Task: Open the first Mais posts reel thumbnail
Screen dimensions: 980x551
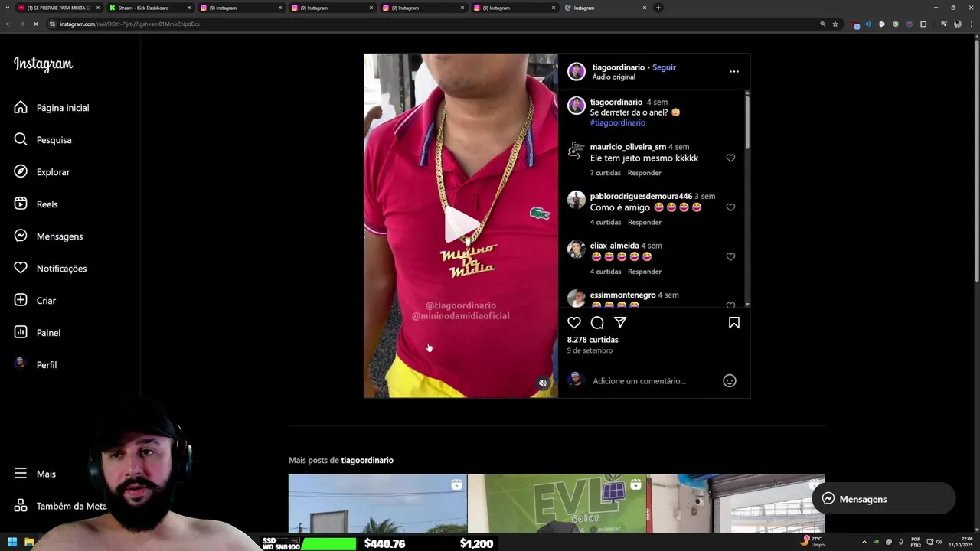Action: point(377,503)
